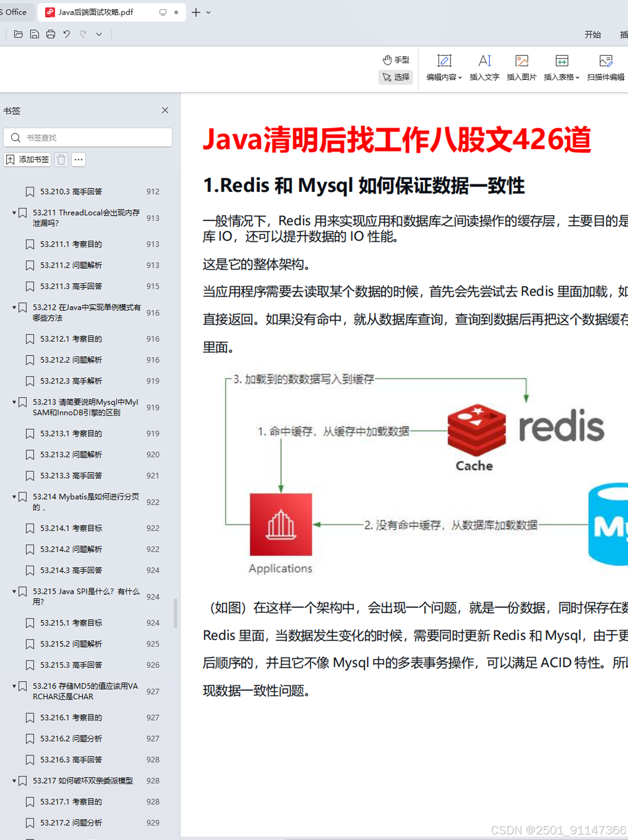The height and width of the screenshot is (840, 628).
Task: Collapse bookmark 53.212 在Java中实现单例模式
Action: pyautogui.click(x=14, y=308)
